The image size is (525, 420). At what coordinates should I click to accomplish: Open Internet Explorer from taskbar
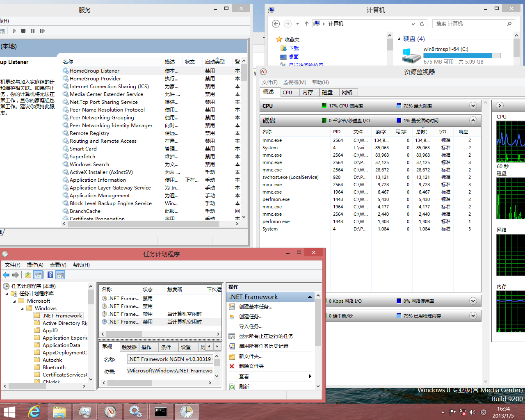pos(34,411)
